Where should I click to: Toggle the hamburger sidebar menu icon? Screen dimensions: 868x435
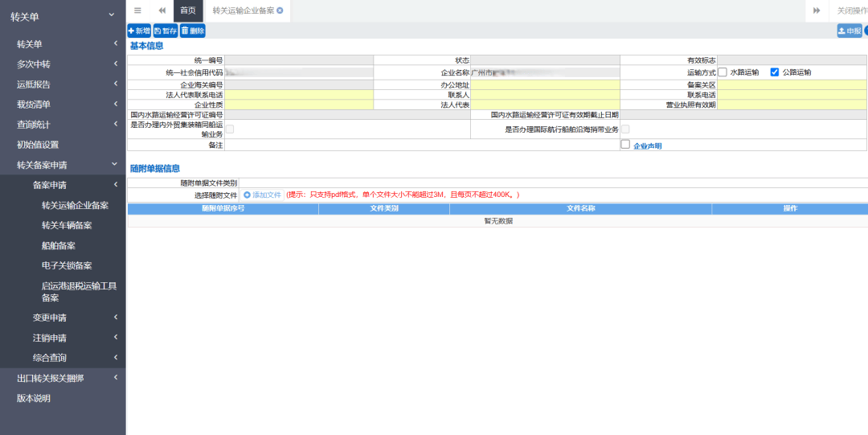137,10
